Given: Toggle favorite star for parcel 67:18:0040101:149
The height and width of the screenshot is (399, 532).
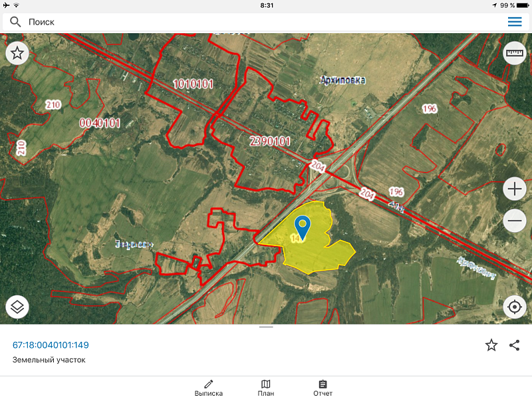Looking at the screenshot, I should click(x=491, y=344).
